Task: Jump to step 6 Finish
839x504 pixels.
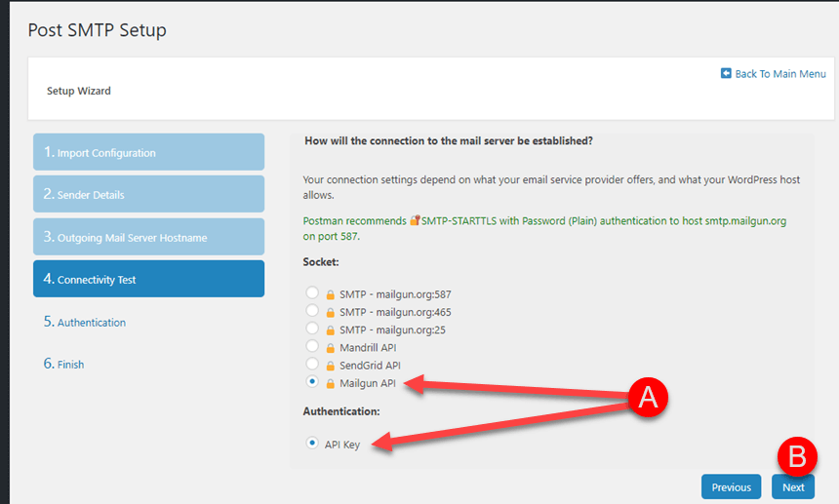Action: 63,364
